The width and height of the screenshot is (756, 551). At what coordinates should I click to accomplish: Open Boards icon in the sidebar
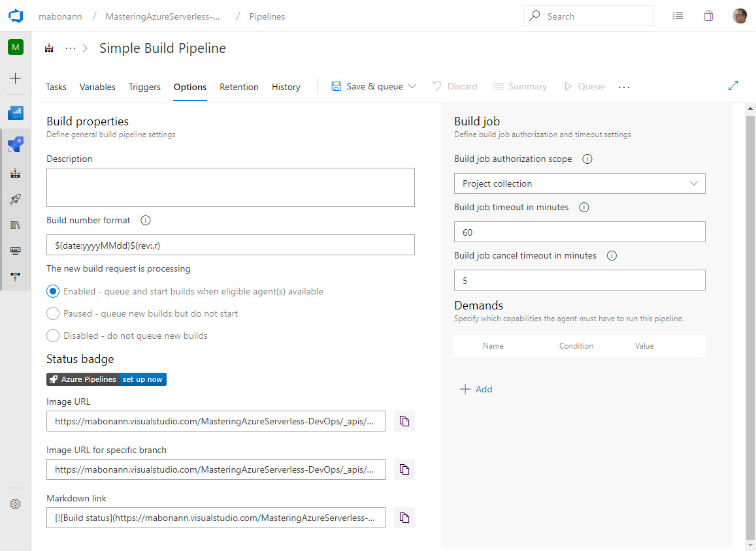point(16,113)
